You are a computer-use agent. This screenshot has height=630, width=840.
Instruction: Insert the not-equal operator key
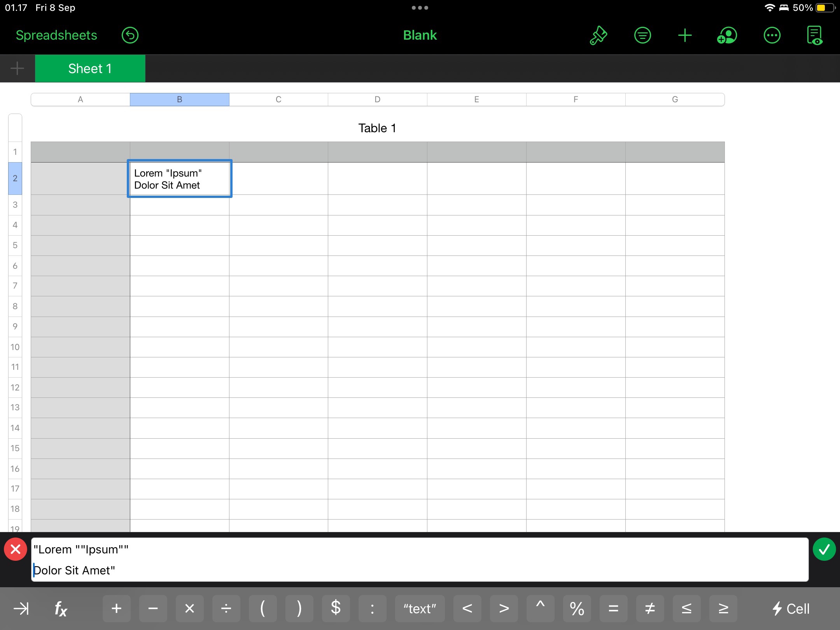click(650, 608)
